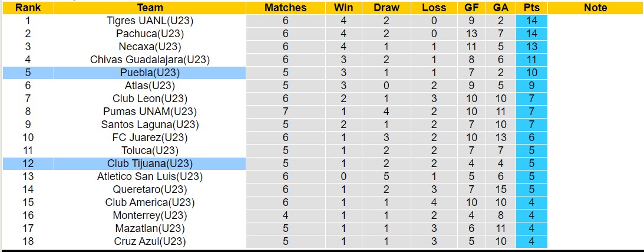Click the highlighted Puebla(U23) row
The image size is (644, 252).
click(150, 73)
